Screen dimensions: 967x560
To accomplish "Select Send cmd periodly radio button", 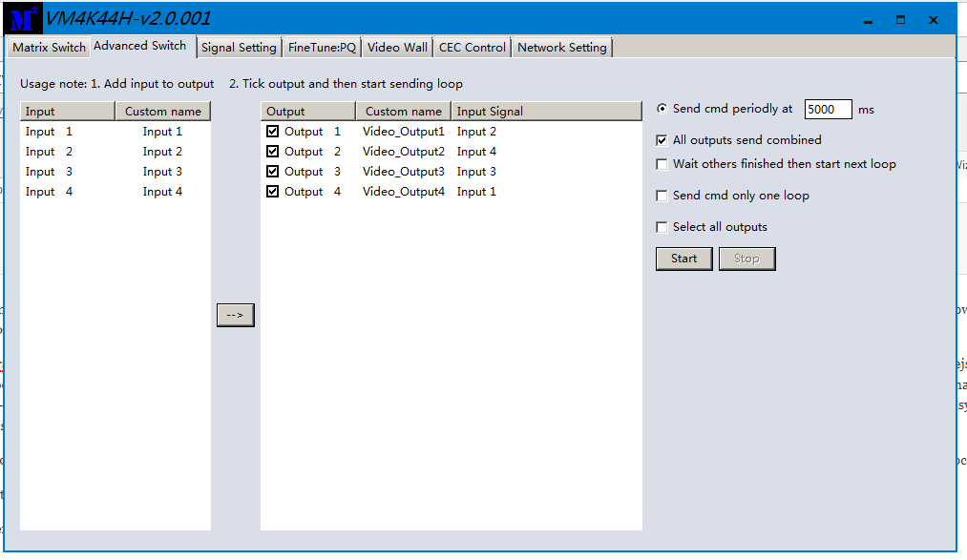I will tap(662, 109).
